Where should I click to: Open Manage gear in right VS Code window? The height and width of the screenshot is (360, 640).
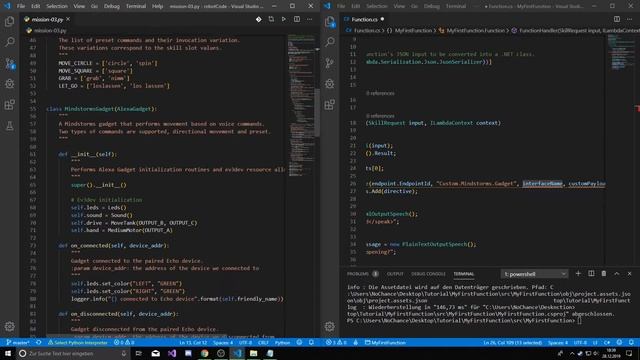tap(330, 326)
